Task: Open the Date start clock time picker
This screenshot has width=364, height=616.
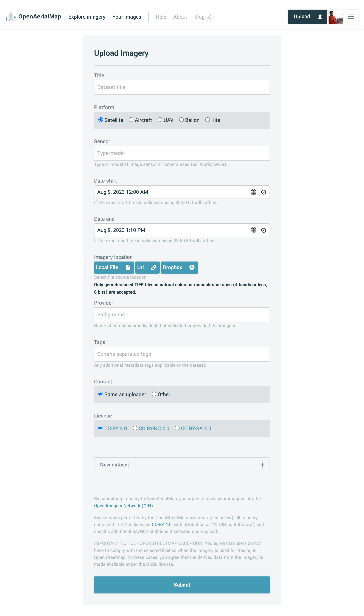Action: coord(264,192)
